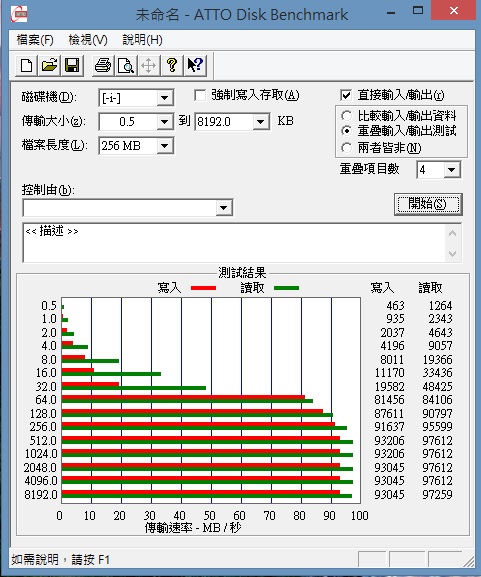Click the New document toolbar icon
The height and width of the screenshot is (577, 481).
pos(26,66)
